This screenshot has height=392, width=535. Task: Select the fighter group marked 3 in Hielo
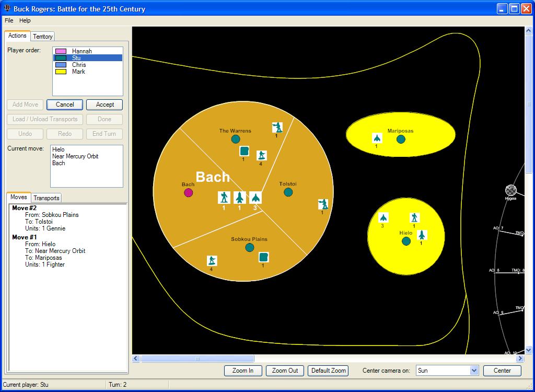[x=383, y=217]
